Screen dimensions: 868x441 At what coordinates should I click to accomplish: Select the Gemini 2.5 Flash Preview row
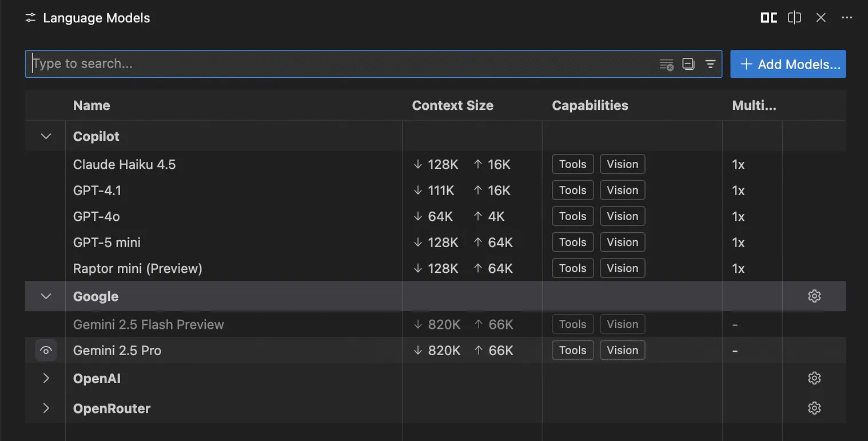[x=229, y=324]
